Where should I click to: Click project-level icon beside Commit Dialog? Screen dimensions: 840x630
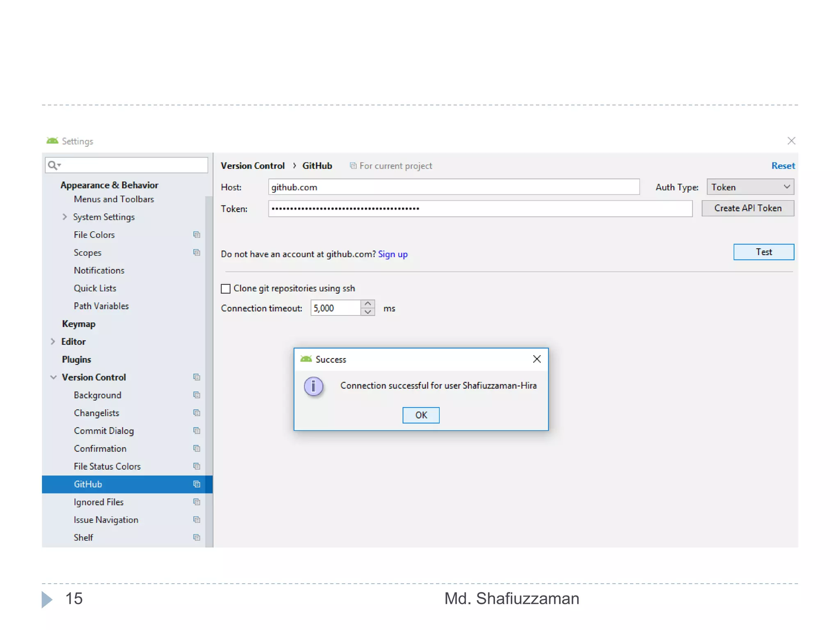196,430
